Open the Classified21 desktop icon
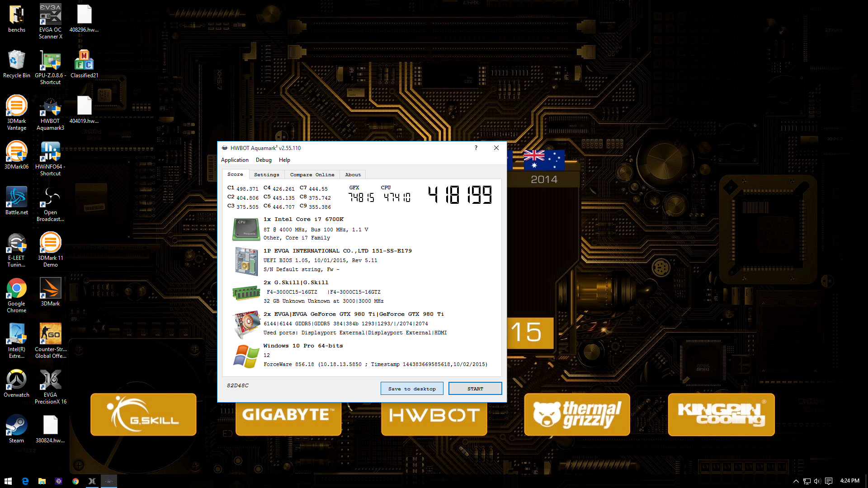This screenshot has width=868, height=488. pyautogui.click(x=84, y=64)
